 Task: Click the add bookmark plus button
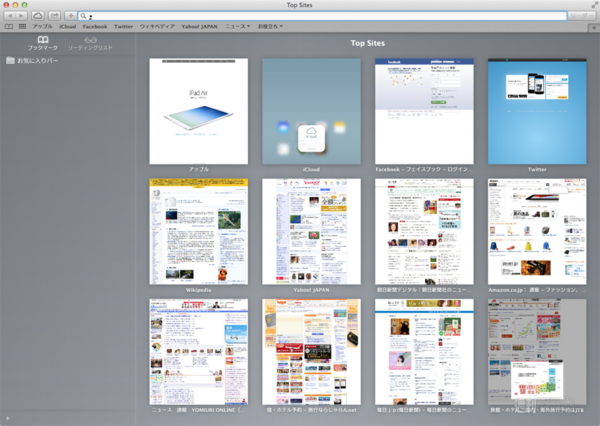tap(70, 16)
